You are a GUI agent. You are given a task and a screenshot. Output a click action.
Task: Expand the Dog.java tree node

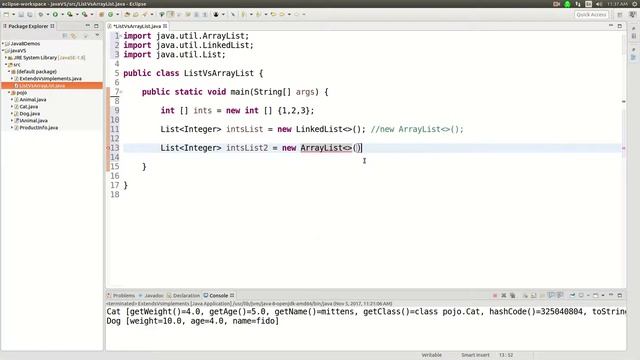point(12,113)
